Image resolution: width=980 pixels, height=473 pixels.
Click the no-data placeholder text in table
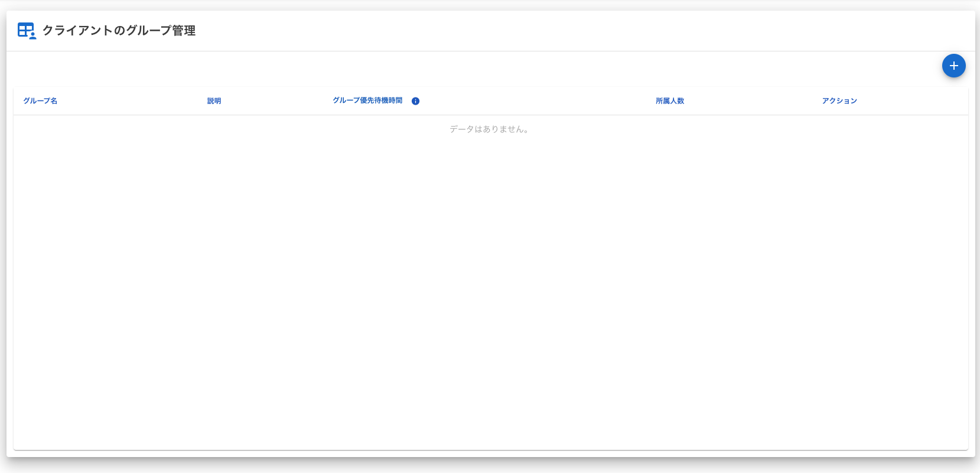tap(490, 129)
